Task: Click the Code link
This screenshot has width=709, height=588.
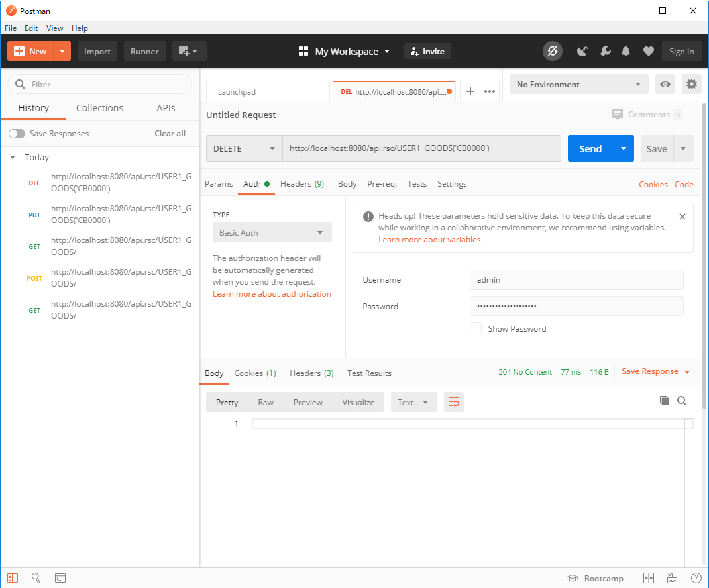Action: pos(684,184)
